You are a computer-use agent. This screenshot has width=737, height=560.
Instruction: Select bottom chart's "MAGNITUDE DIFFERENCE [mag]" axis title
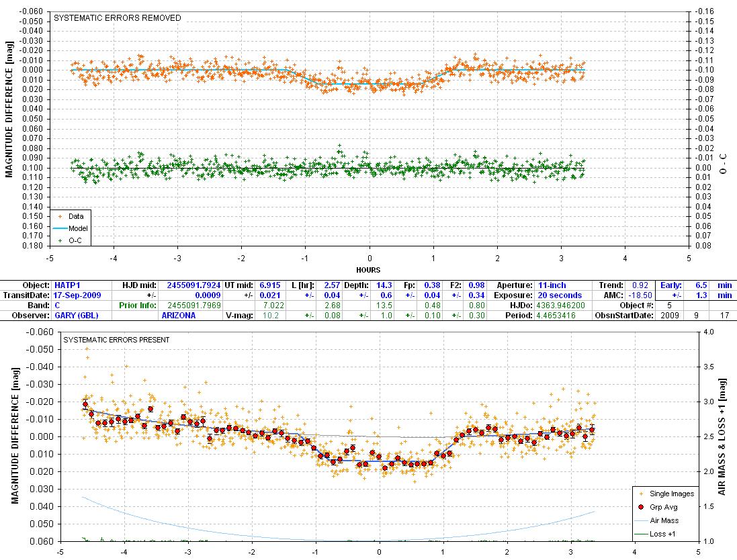pos(15,436)
